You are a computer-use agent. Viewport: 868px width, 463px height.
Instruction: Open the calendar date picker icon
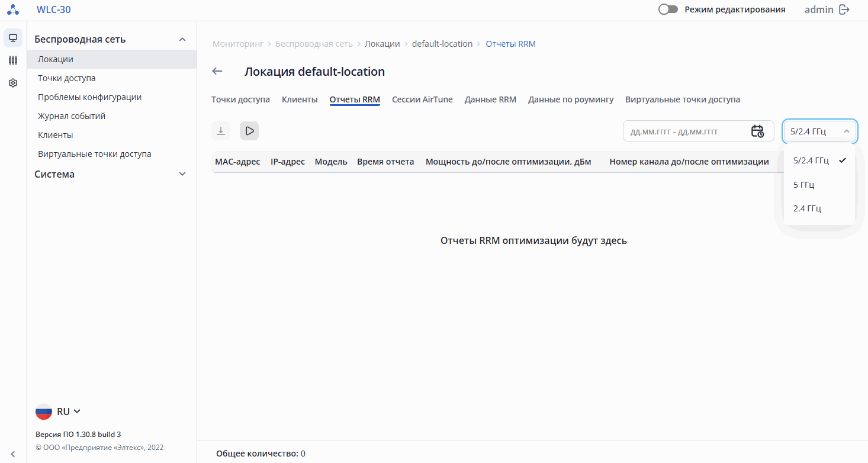757,131
